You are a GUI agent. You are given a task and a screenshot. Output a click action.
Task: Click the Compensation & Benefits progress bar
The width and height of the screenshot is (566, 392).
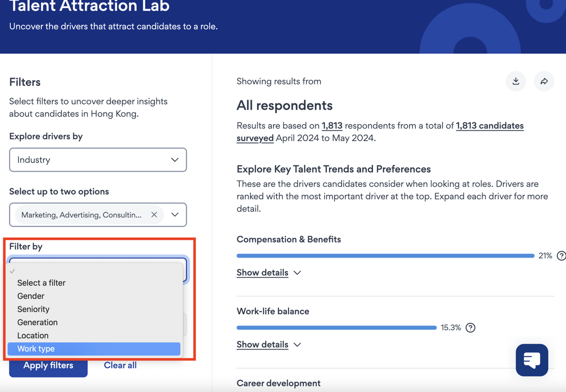pyautogui.click(x=385, y=256)
